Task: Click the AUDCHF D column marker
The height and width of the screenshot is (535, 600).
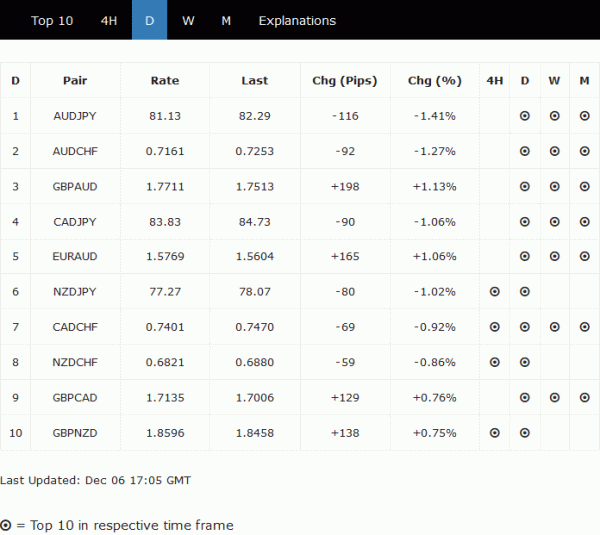Action: click(525, 151)
